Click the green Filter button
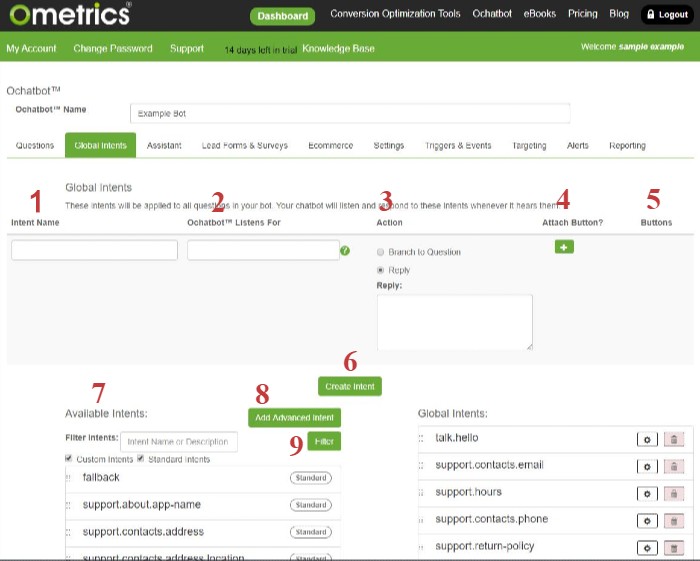The image size is (700, 561). coord(324,441)
